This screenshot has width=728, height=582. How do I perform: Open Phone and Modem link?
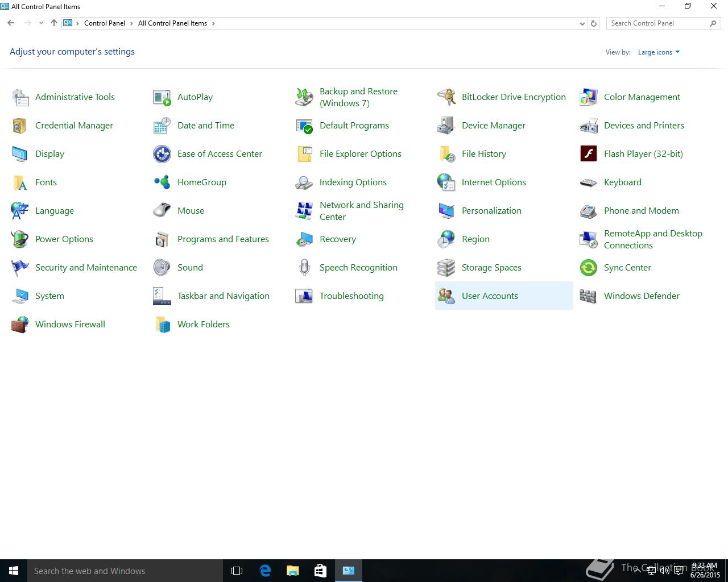click(x=642, y=211)
